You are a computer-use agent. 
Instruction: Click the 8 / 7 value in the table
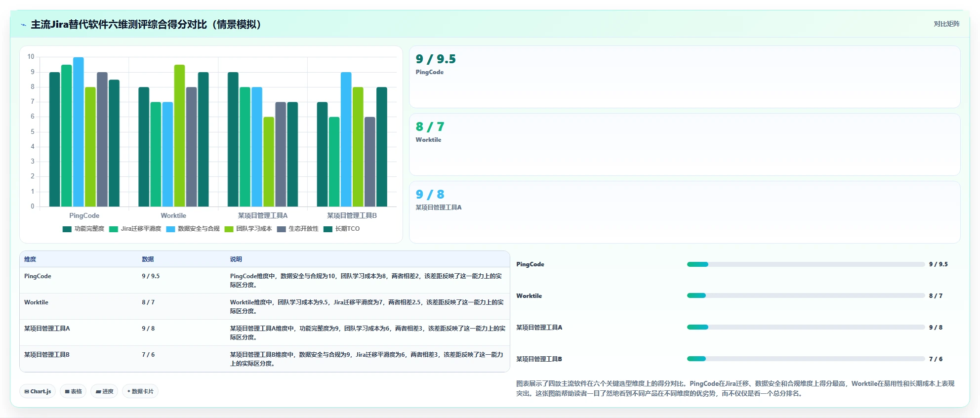[x=148, y=302]
